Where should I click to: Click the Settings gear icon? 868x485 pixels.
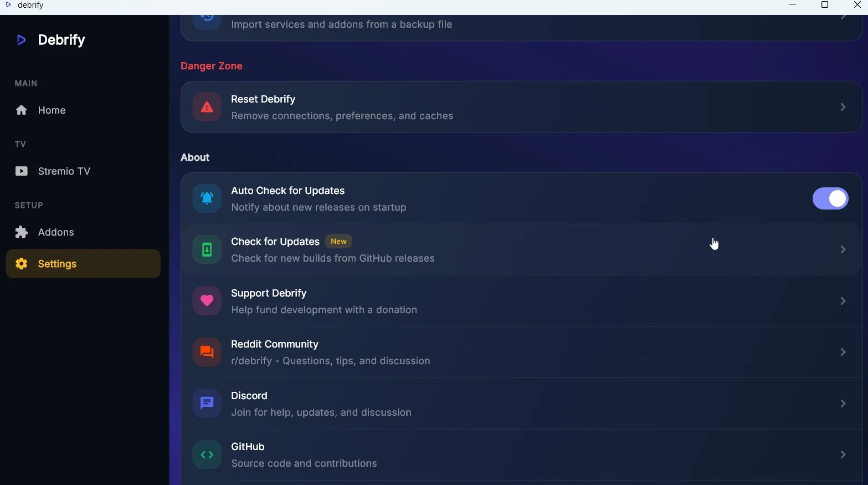22,264
